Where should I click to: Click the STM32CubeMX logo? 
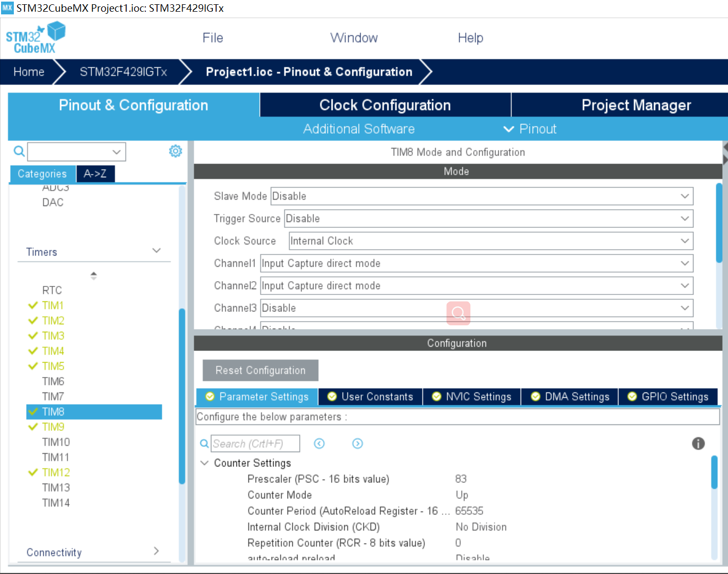[35, 38]
